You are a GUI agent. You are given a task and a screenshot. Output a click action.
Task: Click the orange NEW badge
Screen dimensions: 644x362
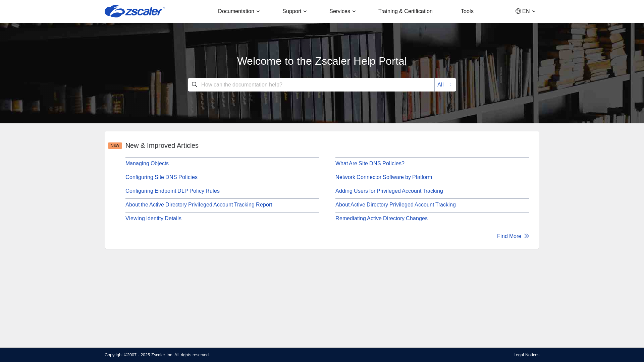pyautogui.click(x=115, y=145)
